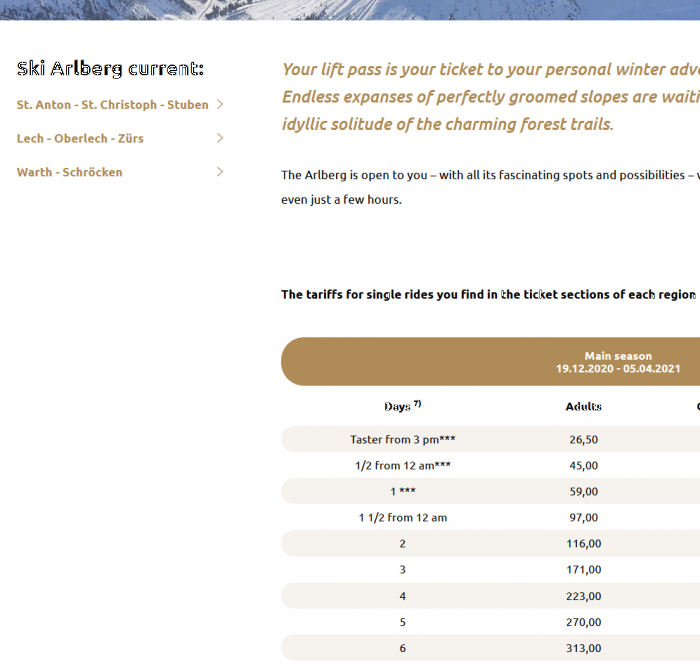700x664 pixels.
Task: Click the Adults column header
Action: coord(583,406)
